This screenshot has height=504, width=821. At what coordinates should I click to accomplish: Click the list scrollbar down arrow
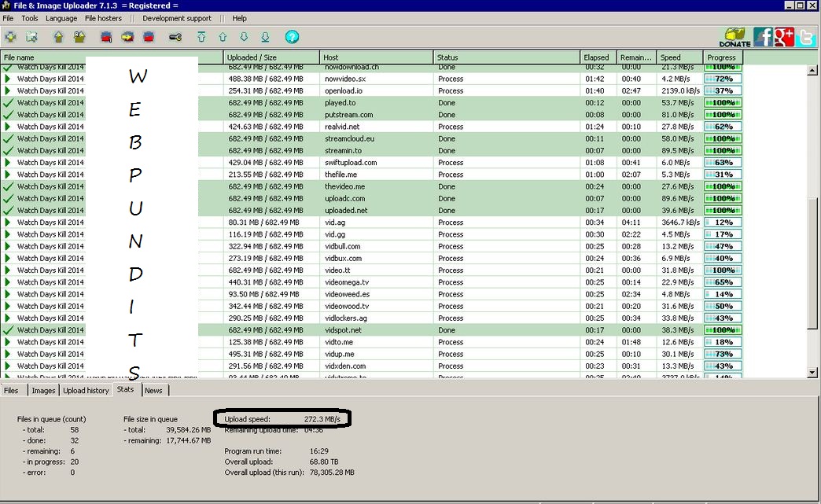coord(812,373)
